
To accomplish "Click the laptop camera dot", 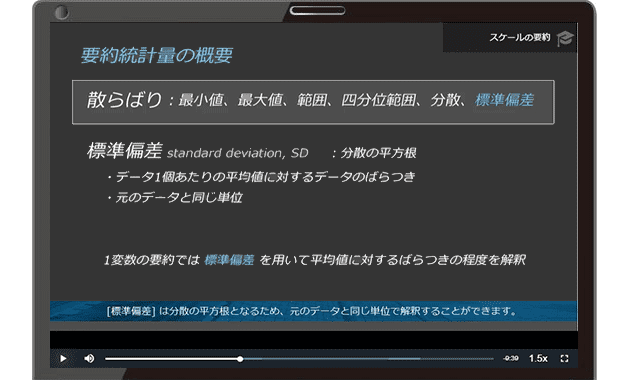I will [x=61, y=12].
